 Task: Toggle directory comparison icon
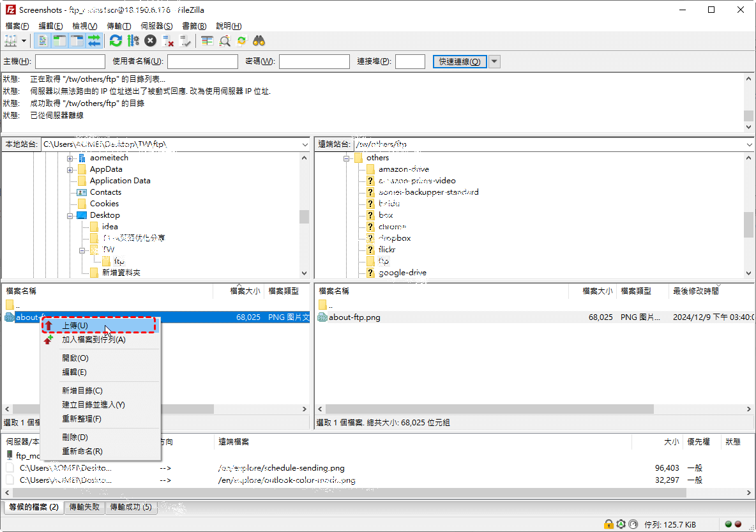click(225, 41)
